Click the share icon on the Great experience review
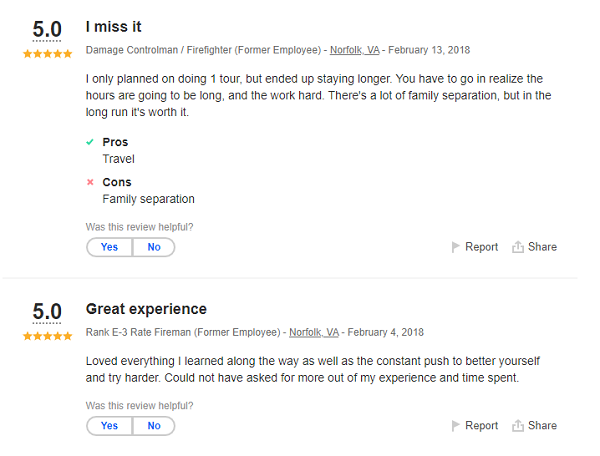Viewport: 600px width, 456px height. (x=518, y=425)
